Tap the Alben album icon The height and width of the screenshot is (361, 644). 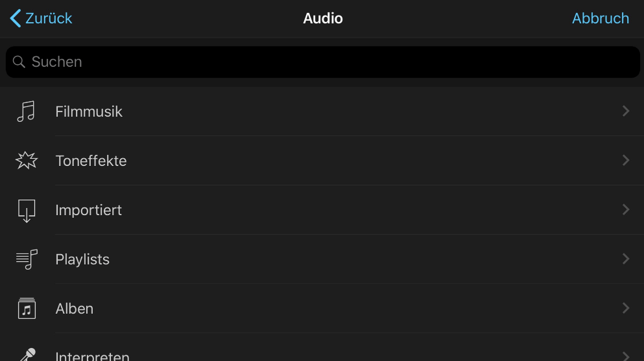[27, 309]
